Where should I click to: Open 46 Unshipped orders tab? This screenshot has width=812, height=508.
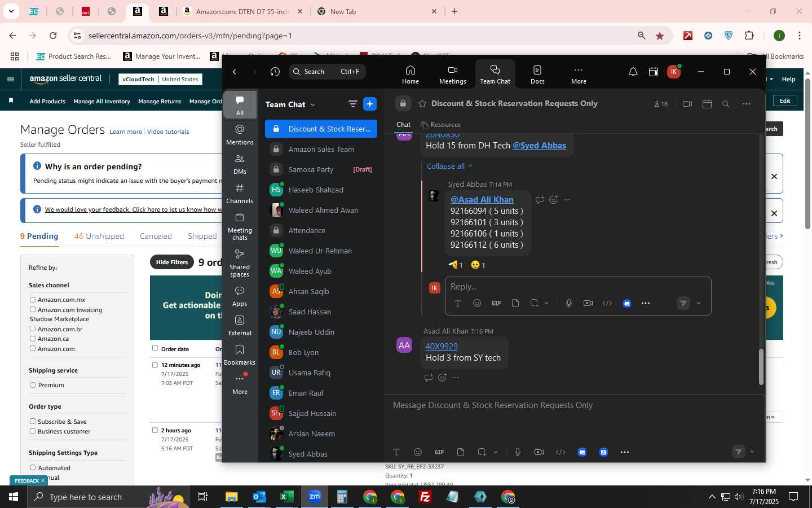pos(99,236)
